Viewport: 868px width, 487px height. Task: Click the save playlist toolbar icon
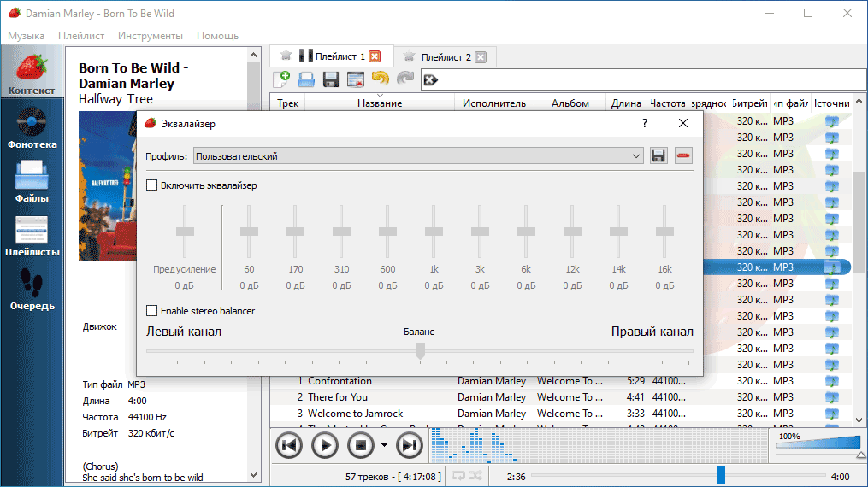pos(330,79)
